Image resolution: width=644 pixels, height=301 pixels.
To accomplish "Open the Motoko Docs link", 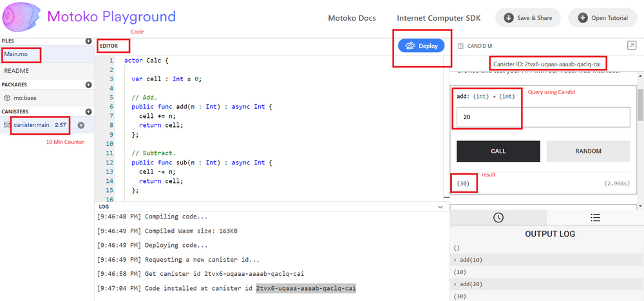I will [x=352, y=18].
